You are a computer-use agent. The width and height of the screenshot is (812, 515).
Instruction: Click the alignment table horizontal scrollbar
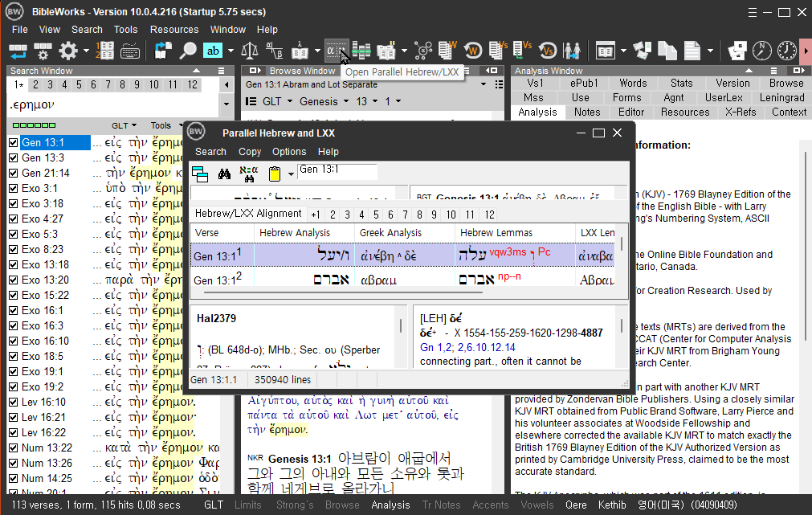coord(342,292)
